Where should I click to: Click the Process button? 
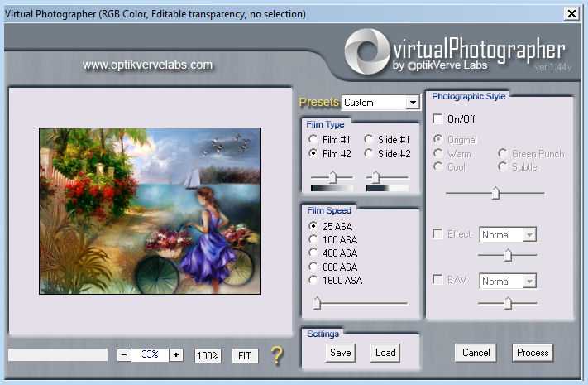tap(533, 353)
